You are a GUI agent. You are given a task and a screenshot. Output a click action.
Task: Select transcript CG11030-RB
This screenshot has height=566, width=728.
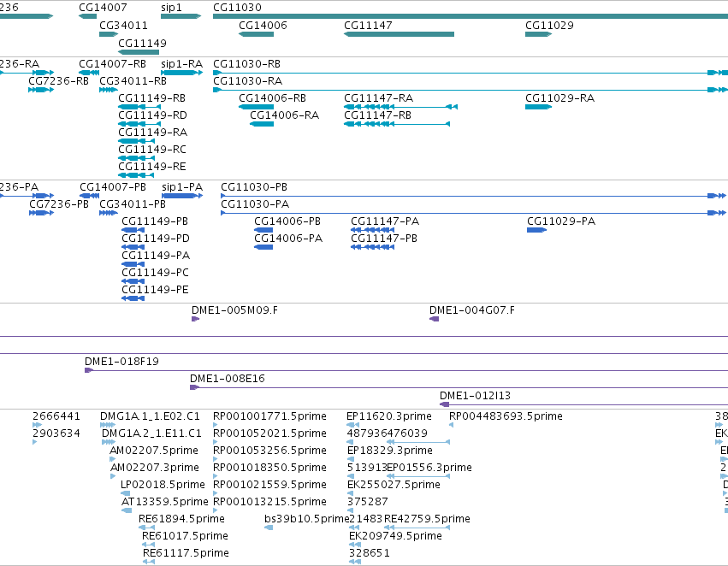pos(246,63)
